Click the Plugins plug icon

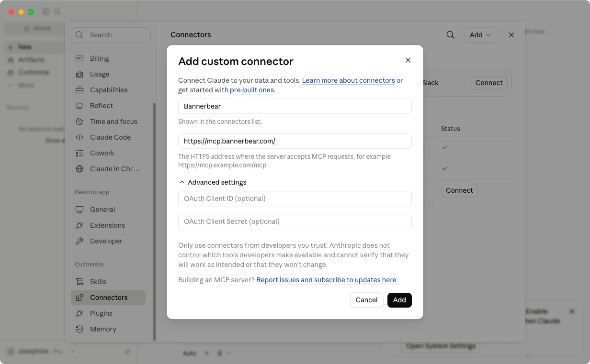point(79,313)
